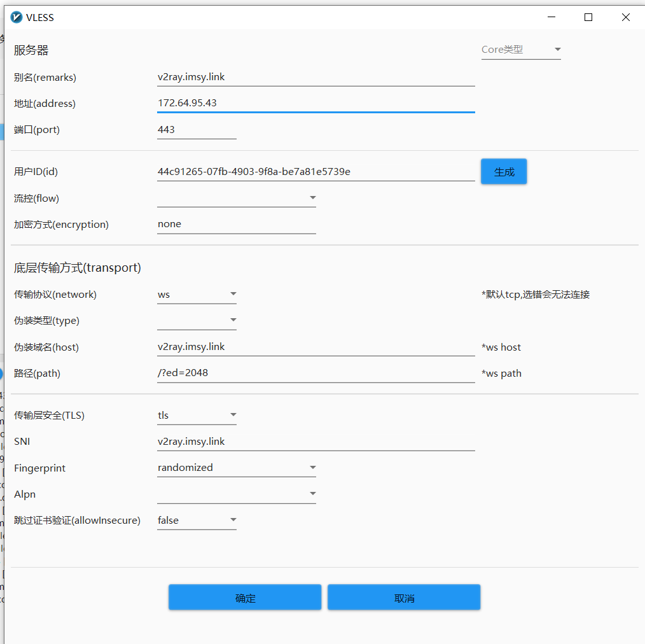
Task: Expand the 伪装类型(type) dropdown
Action: 197,321
